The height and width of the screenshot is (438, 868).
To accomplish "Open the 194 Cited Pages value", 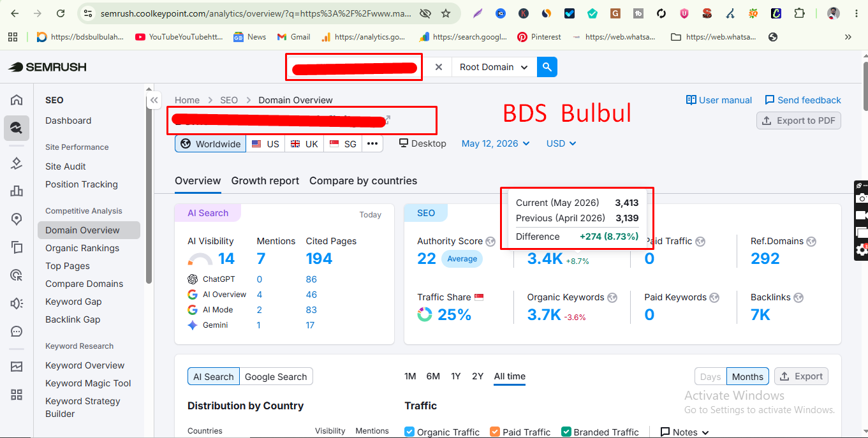I will pos(319,259).
